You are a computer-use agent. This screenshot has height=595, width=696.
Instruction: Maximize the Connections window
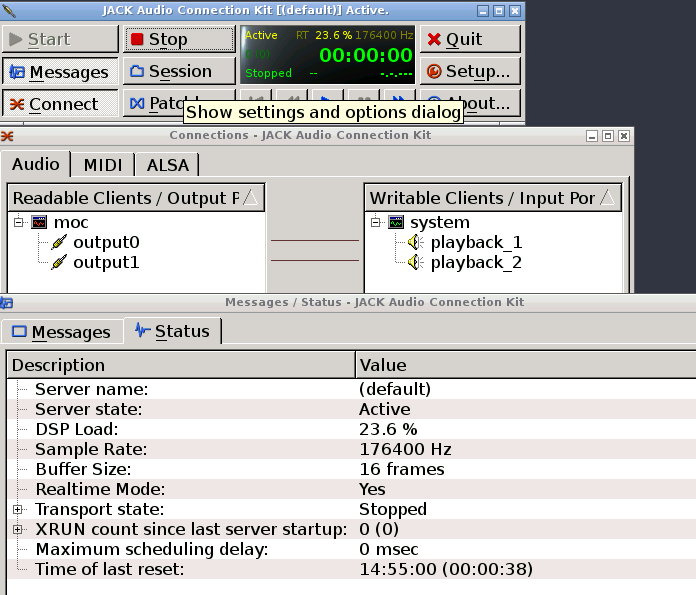point(608,136)
